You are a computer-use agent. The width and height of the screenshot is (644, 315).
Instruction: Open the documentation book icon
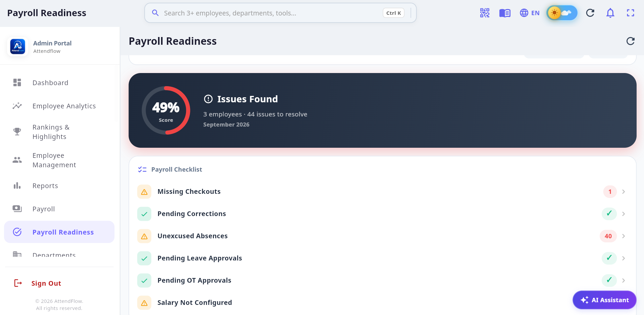point(505,13)
